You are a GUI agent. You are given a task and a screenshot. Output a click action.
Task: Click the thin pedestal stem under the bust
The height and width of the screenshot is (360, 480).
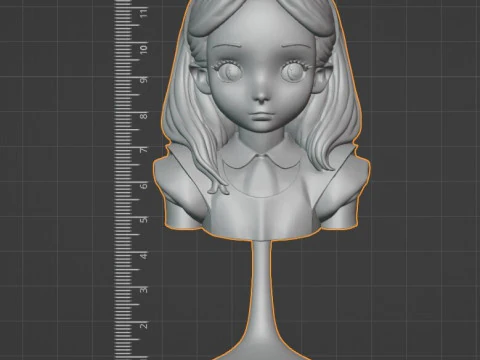point(261,287)
